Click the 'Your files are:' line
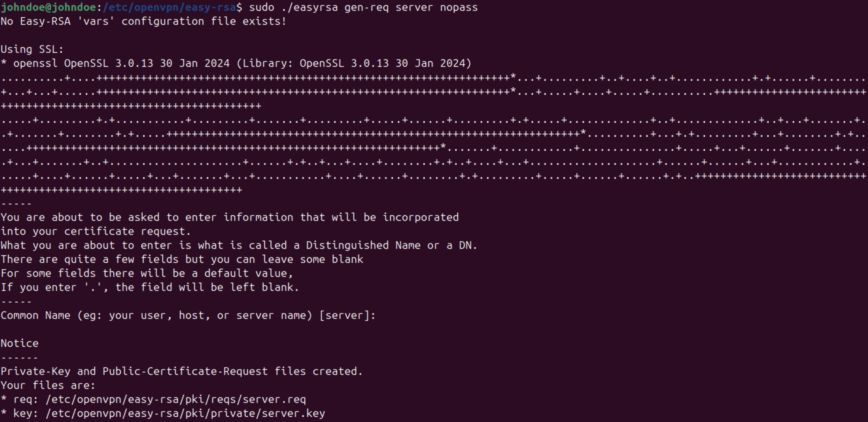868x422 pixels. 48,385
